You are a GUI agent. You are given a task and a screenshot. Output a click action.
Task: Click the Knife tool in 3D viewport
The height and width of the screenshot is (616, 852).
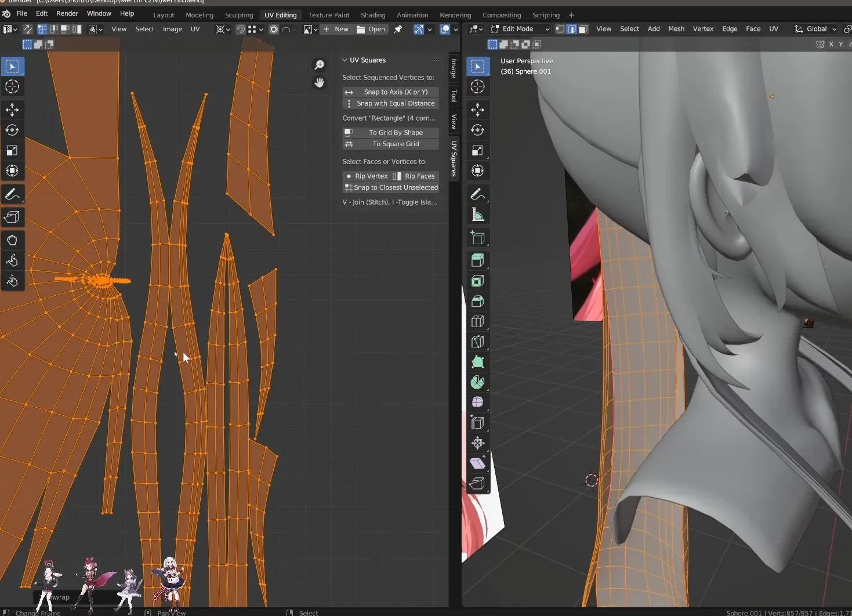click(477, 342)
